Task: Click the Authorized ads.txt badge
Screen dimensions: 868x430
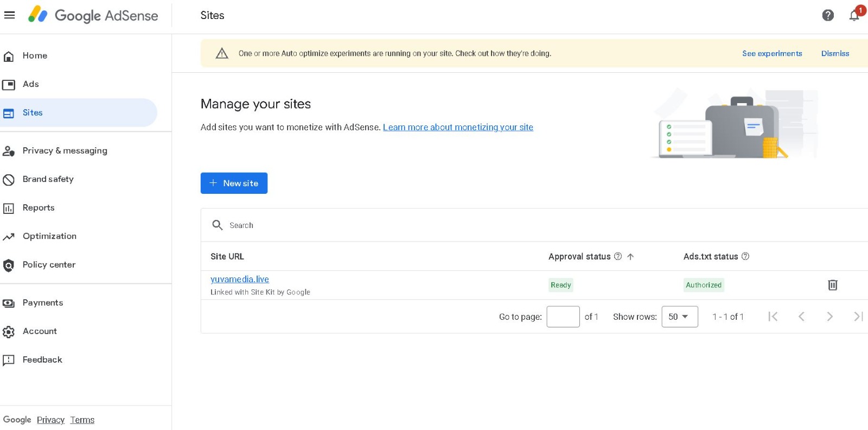Action: pyautogui.click(x=704, y=285)
